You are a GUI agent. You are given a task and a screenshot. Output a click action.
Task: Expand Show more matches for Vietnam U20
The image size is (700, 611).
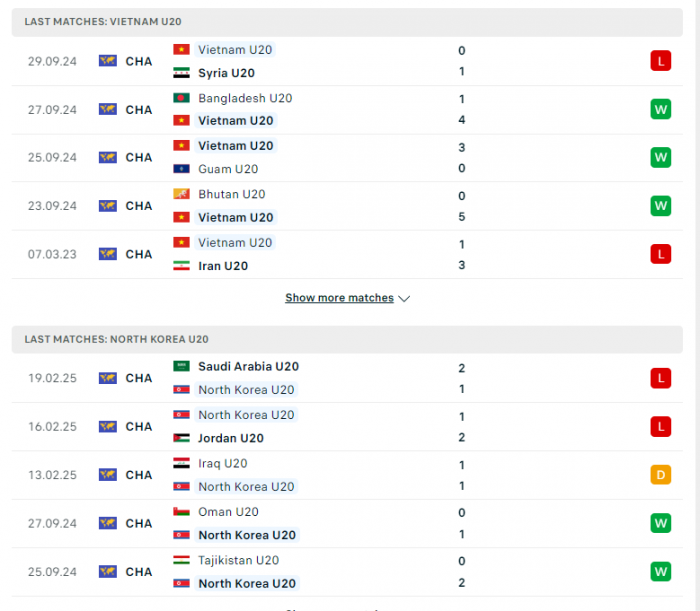(339, 298)
